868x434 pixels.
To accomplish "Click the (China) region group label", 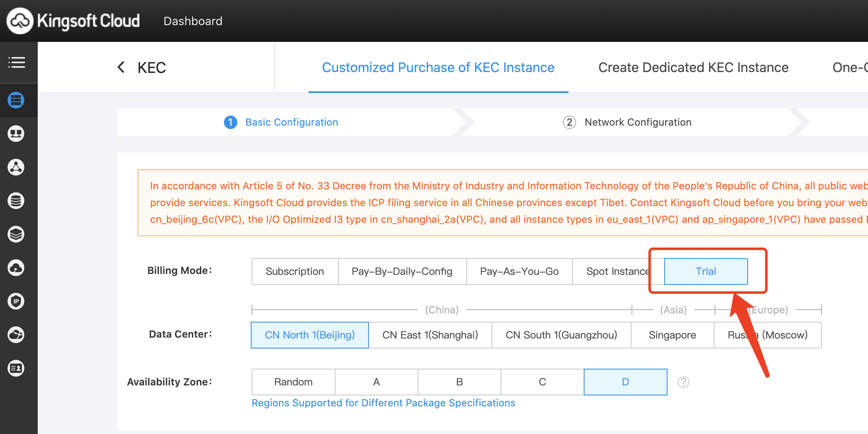I will 442,310.
